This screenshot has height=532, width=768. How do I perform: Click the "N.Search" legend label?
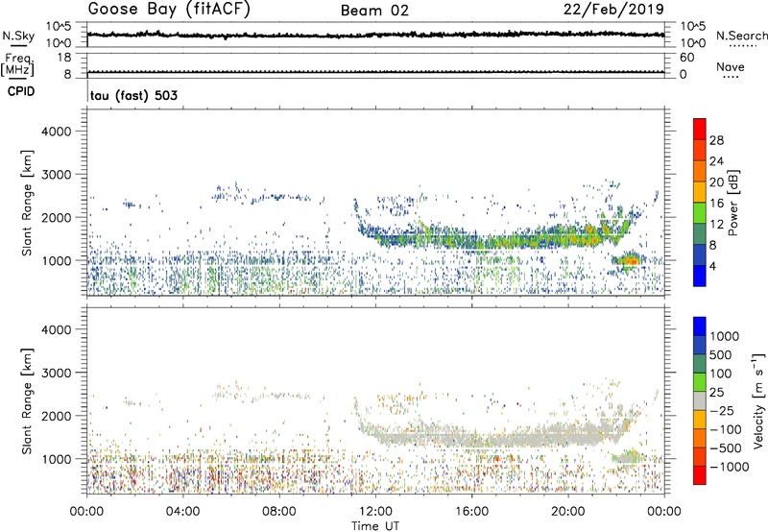(742, 36)
